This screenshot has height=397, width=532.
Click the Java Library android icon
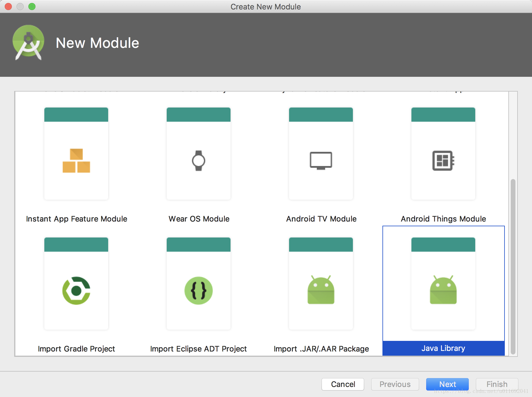(x=443, y=290)
